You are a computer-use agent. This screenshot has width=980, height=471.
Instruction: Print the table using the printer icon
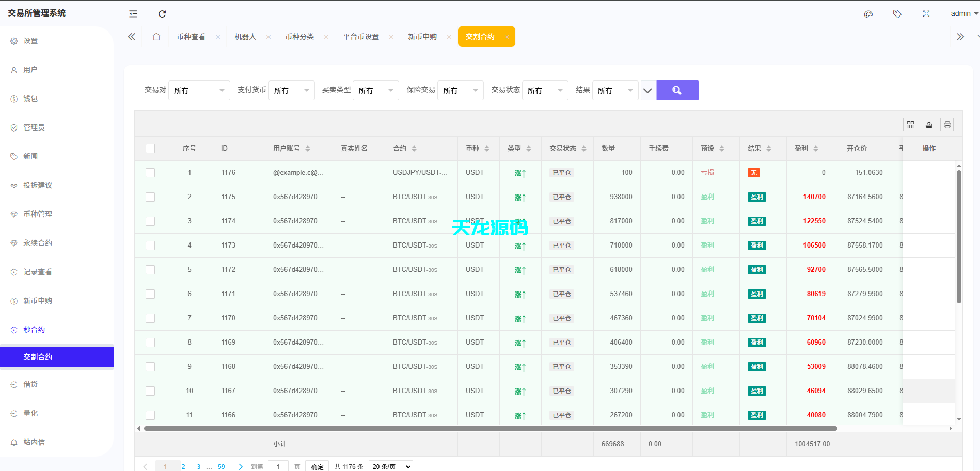[x=947, y=124]
